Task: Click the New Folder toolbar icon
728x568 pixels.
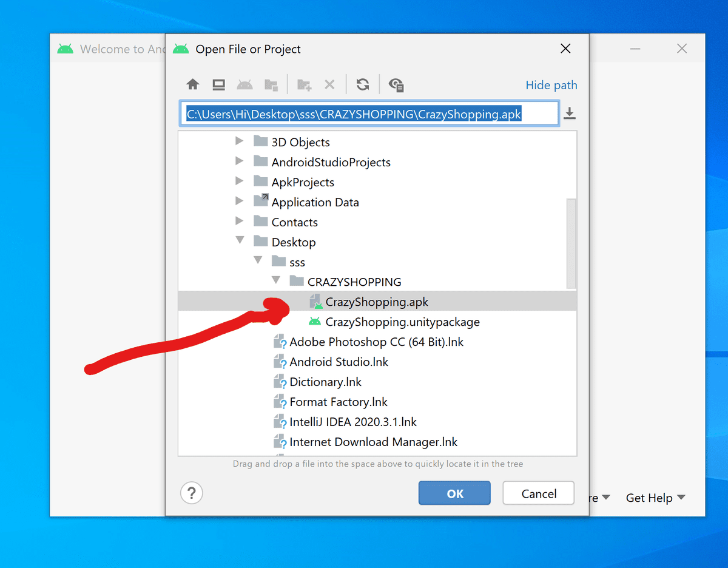Action: pos(304,85)
